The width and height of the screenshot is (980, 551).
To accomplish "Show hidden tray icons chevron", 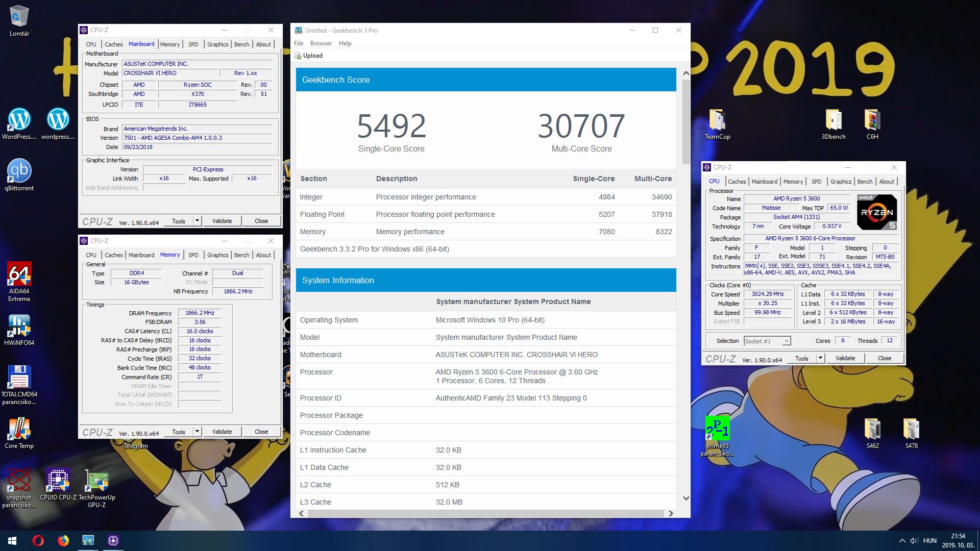I will click(902, 541).
